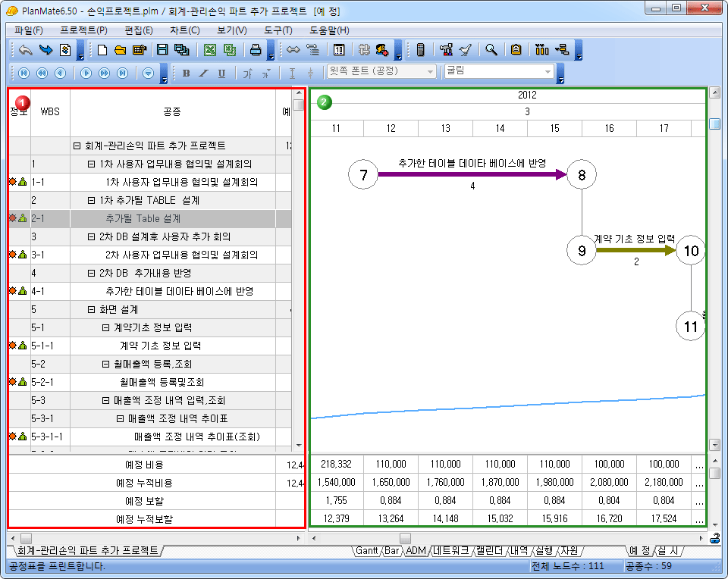Click the printer icon
This screenshot has width=728, height=579.
click(256, 51)
